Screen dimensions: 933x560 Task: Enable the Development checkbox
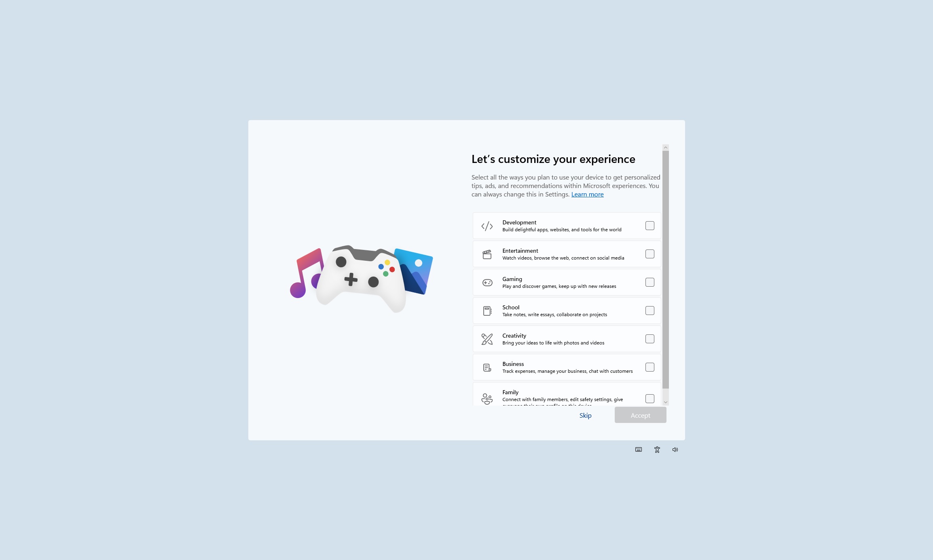(649, 226)
